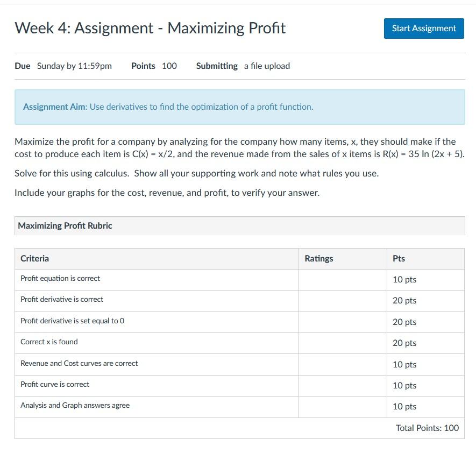Viewport: 476px width, 453px height.
Task: Select the Profit derivative is correct criterion
Action: (60, 300)
